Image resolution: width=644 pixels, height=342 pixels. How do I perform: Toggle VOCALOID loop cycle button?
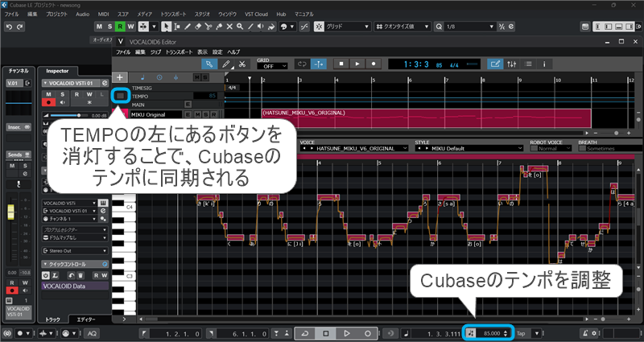(303, 64)
